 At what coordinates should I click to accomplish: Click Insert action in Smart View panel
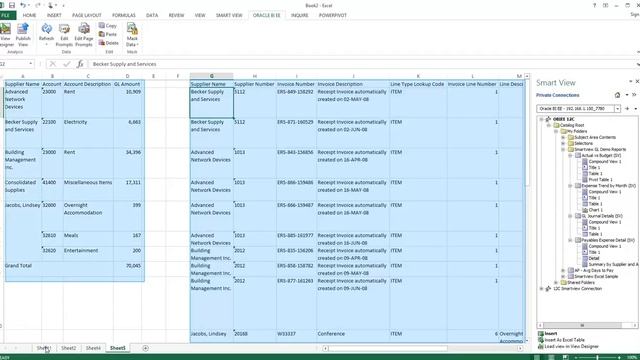tap(547, 333)
